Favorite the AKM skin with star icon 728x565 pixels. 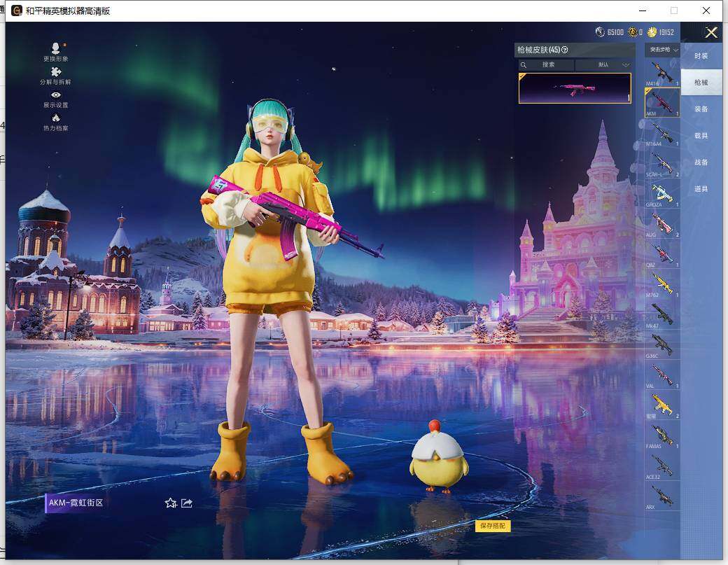point(171,503)
